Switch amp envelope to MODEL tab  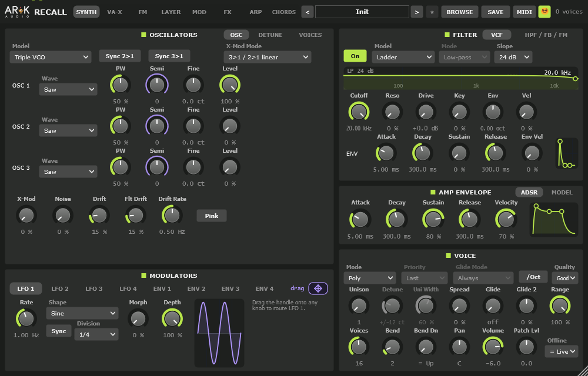[x=562, y=192]
